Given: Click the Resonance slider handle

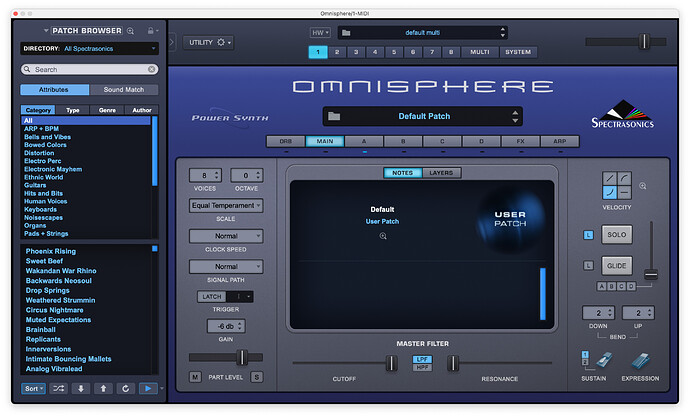Looking at the screenshot, I should point(453,363).
